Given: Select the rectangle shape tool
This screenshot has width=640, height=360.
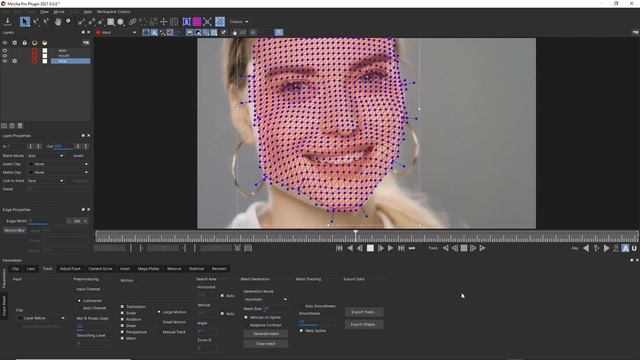Looking at the screenshot, I should click(111, 22).
